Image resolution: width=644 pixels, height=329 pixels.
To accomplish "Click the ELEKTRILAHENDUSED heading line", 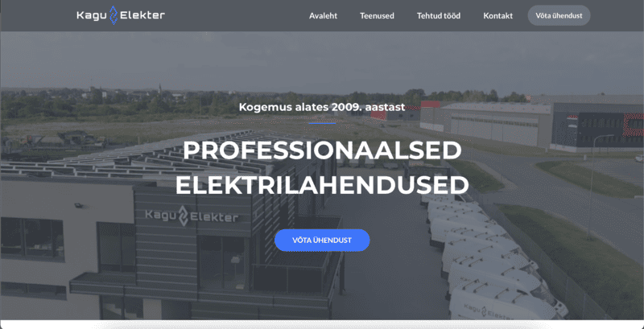I will [322, 185].
